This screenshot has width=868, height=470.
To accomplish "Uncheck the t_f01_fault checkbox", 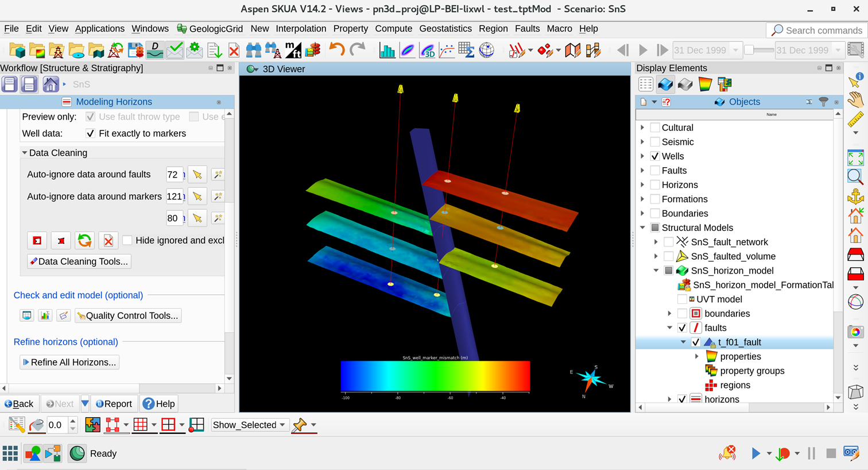I will [696, 342].
